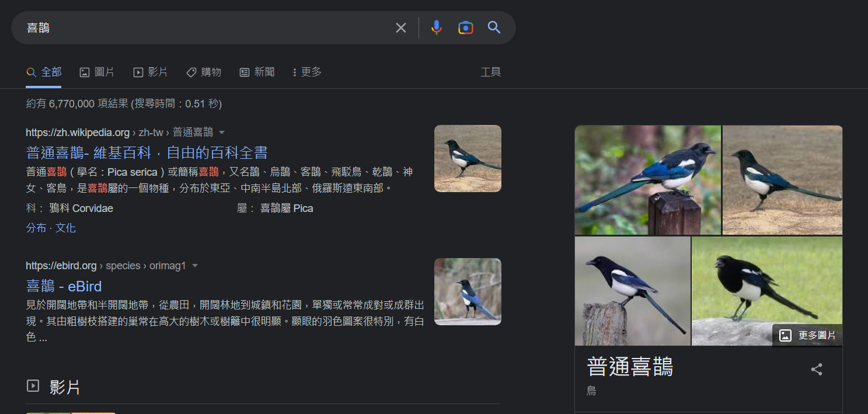Share 普通喜鵲 knowledge panel via share icon
Image resolution: width=868 pixels, height=414 pixels.
pyautogui.click(x=817, y=369)
